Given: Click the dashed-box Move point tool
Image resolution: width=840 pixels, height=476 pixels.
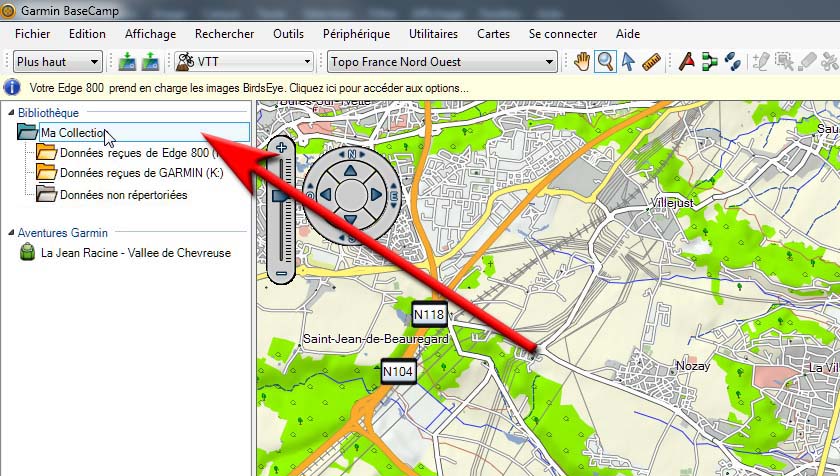Looking at the screenshot, I should [784, 62].
